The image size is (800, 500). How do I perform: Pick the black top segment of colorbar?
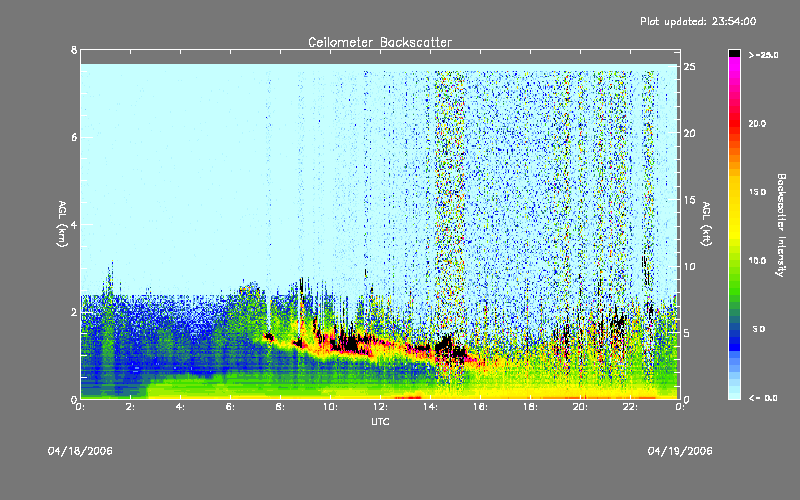tap(734, 53)
